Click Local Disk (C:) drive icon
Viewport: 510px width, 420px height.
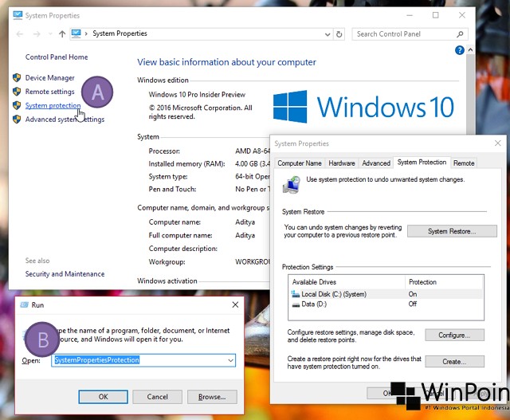[x=296, y=294]
